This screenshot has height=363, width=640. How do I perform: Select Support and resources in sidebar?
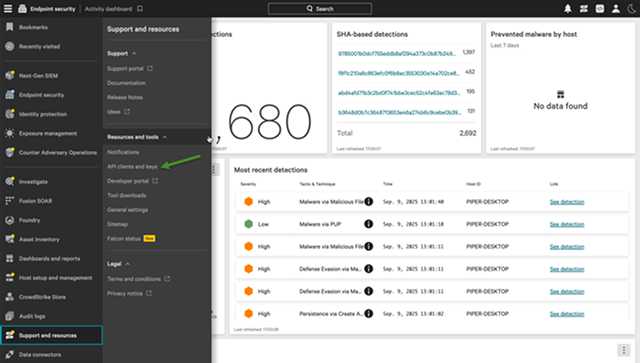[51, 335]
